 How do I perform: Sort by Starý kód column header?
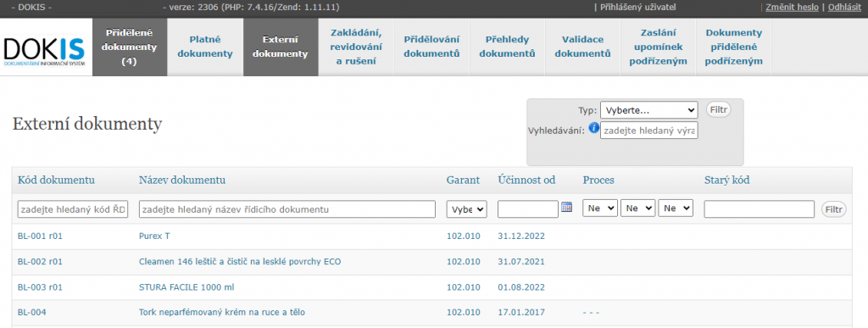click(726, 180)
